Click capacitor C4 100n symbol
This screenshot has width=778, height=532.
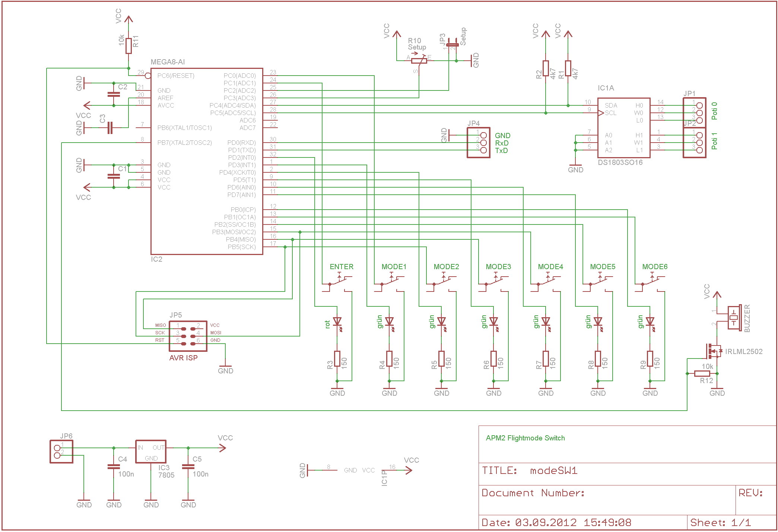tap(114, 466)
